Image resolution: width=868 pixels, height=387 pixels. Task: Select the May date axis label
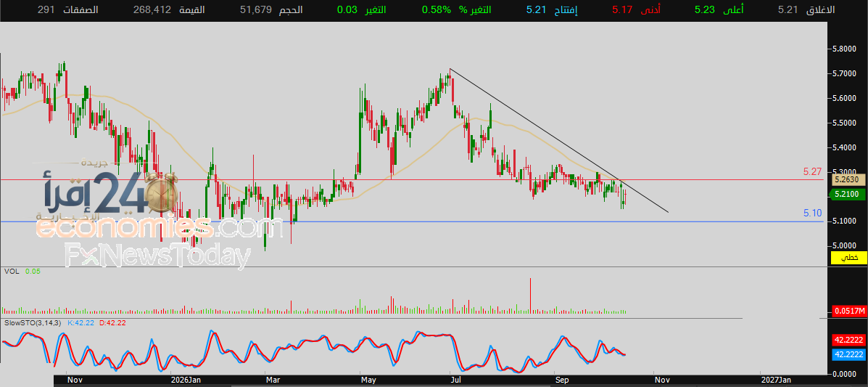click(368, 380)
